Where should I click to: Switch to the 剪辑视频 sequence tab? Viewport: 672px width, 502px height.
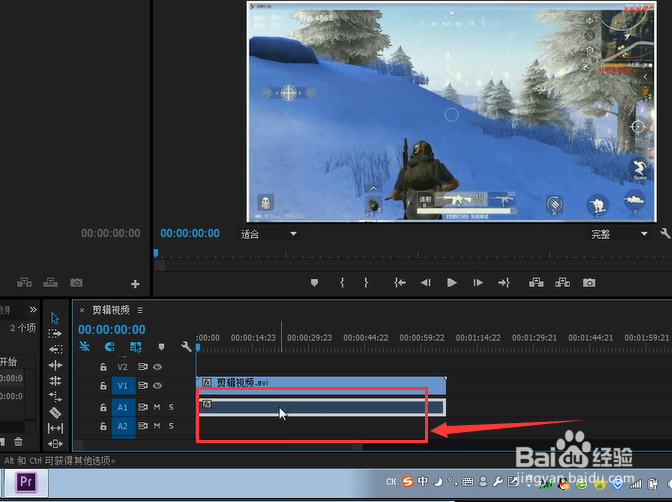click(x=111, y=310)
